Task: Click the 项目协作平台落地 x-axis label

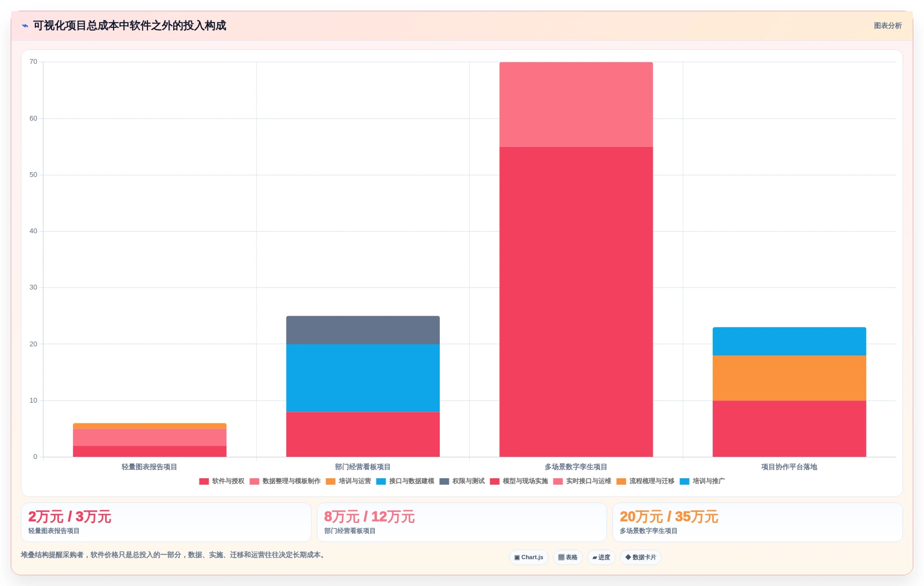Action: (789, 467)
